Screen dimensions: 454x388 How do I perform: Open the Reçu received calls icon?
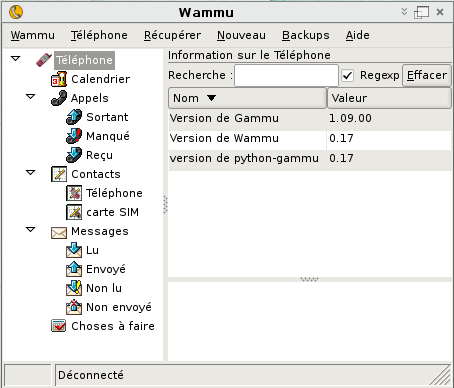point(74,155)
